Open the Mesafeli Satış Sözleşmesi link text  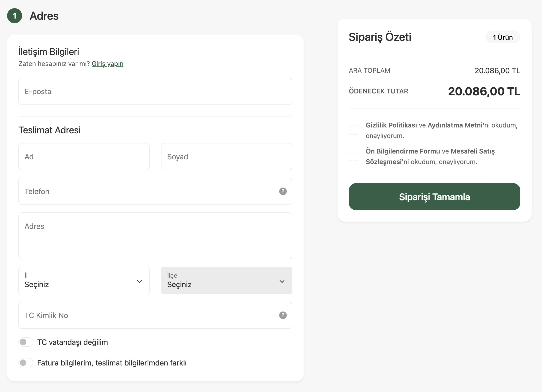click(430, 156)
